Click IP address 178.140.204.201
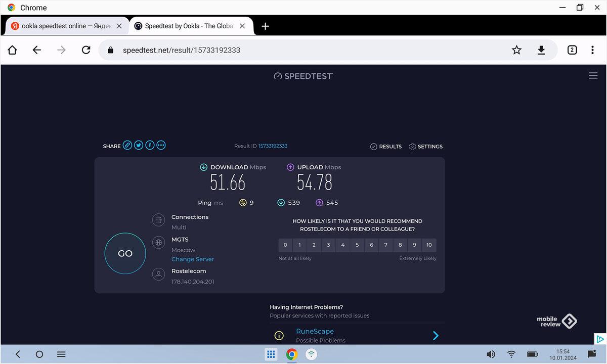This screenshot has height=364, width=607. (x=193, y=282)
